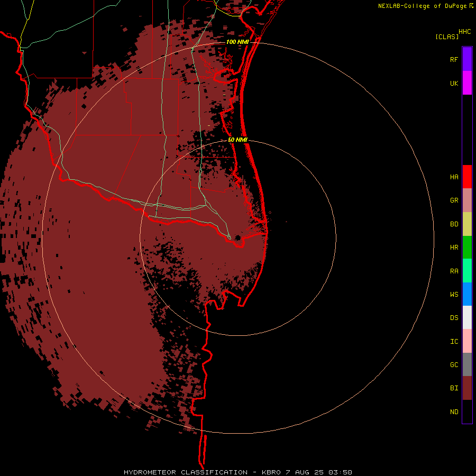Image resolution: width=476 pixels, height=476 pixels.
Task: Click the RF legend label
Action: (454, 59)
